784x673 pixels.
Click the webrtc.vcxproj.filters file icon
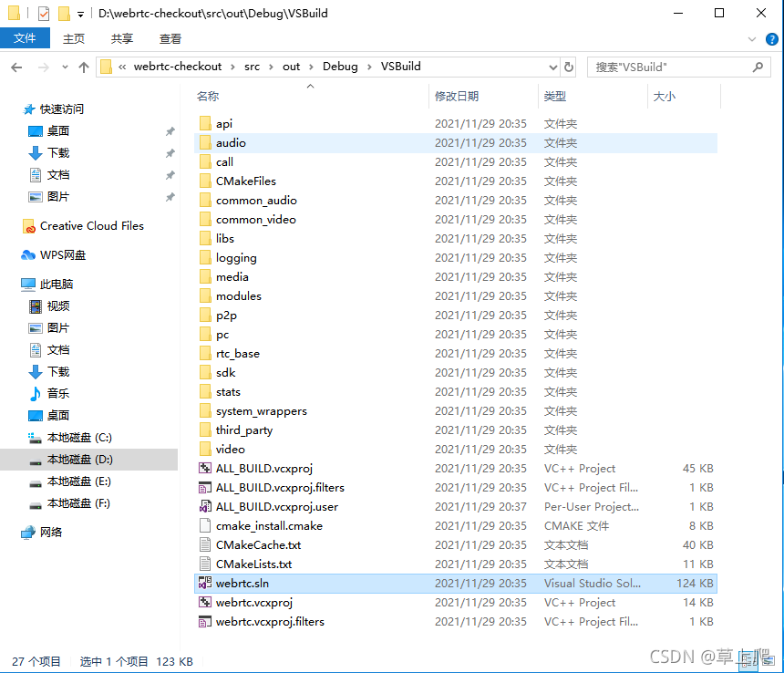point(205,622)
